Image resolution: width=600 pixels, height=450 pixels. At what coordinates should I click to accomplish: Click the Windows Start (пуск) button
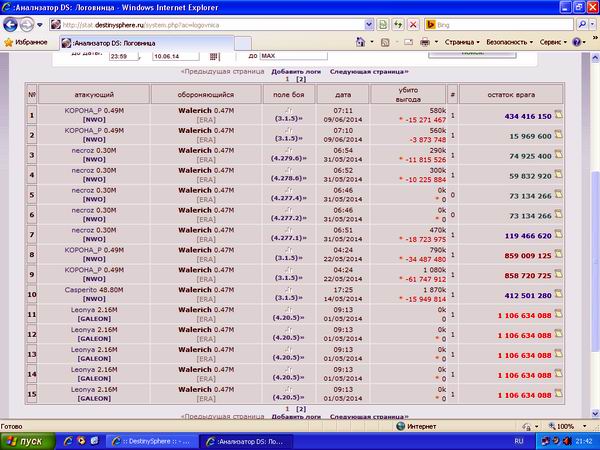pos(27,441)
